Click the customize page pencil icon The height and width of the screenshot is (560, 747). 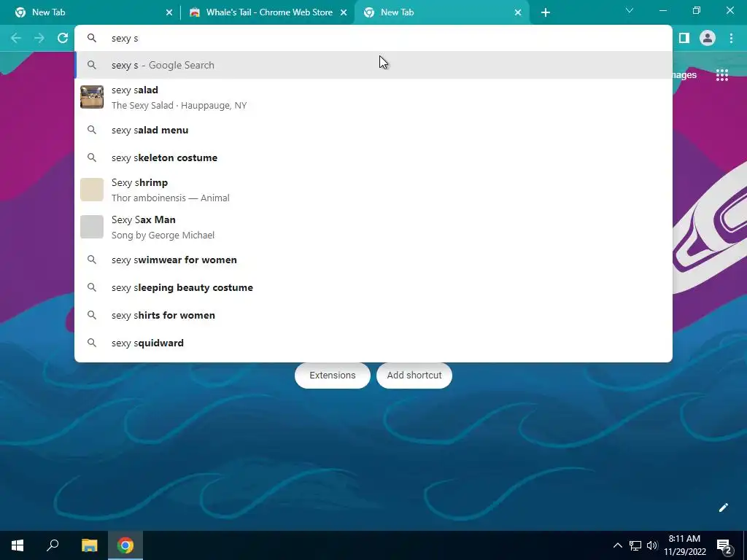point(723,507)
